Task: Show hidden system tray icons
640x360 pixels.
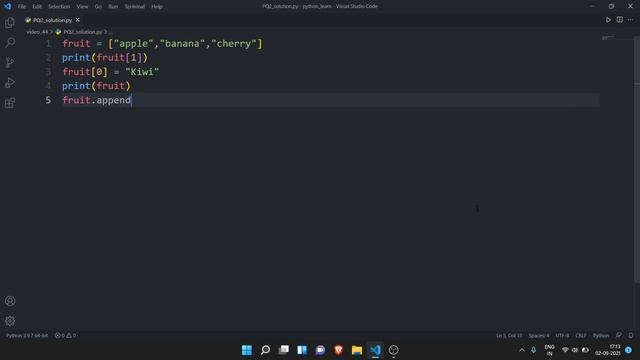Action: coord(522,350)
